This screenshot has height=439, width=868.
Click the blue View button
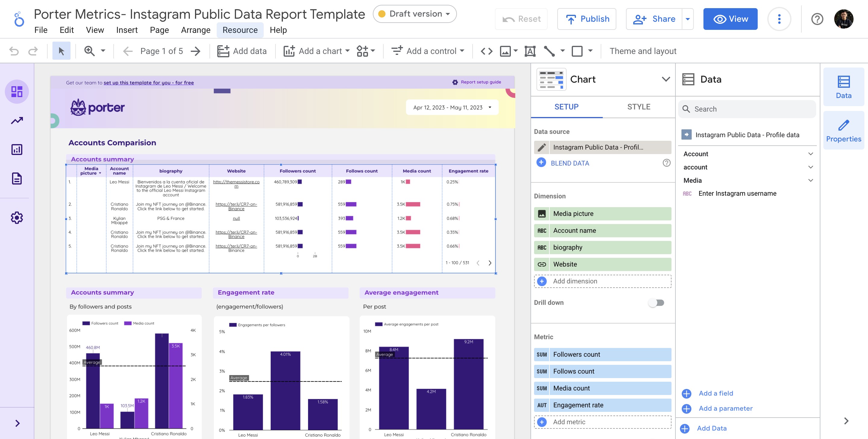pos(730,19)
